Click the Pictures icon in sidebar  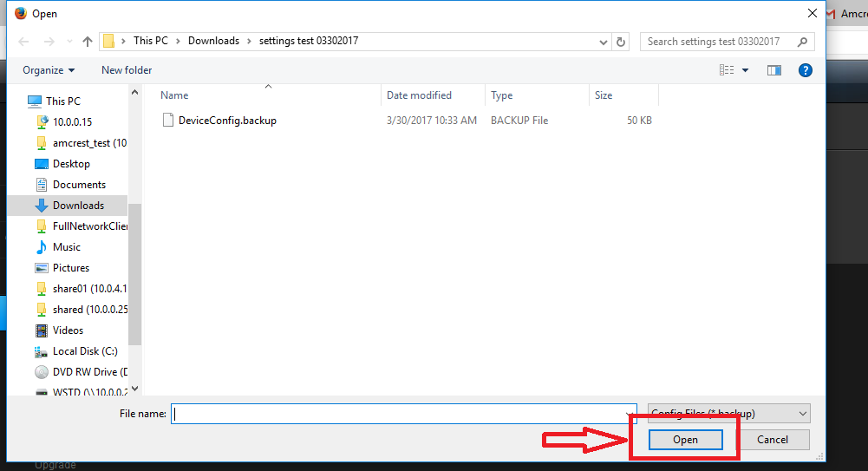(42, 268)
